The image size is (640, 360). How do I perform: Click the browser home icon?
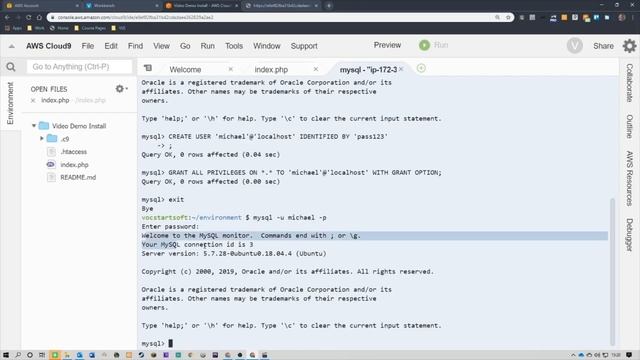click(39, 17)
